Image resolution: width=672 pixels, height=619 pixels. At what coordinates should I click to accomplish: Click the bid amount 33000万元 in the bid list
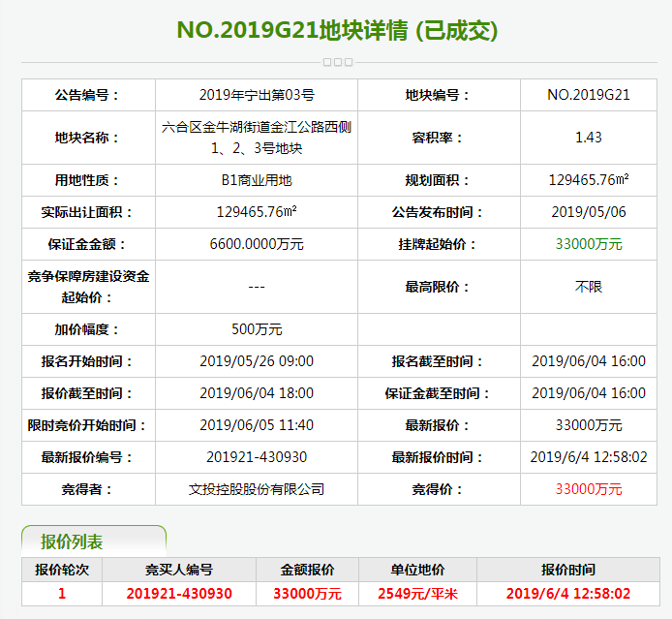[307, 594]
